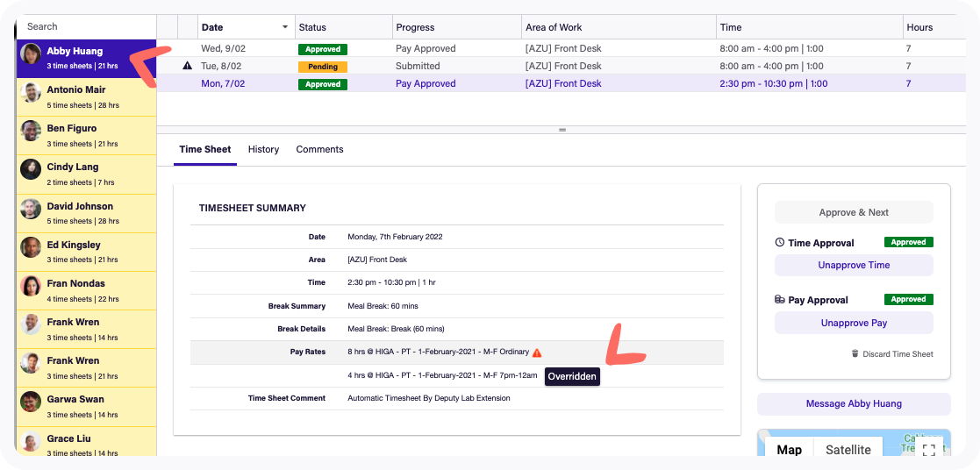Click the Mon, 7/02 timesheet date
This screenshot has width=980, height=470.
pyautogui.click(x=223, y=83)
